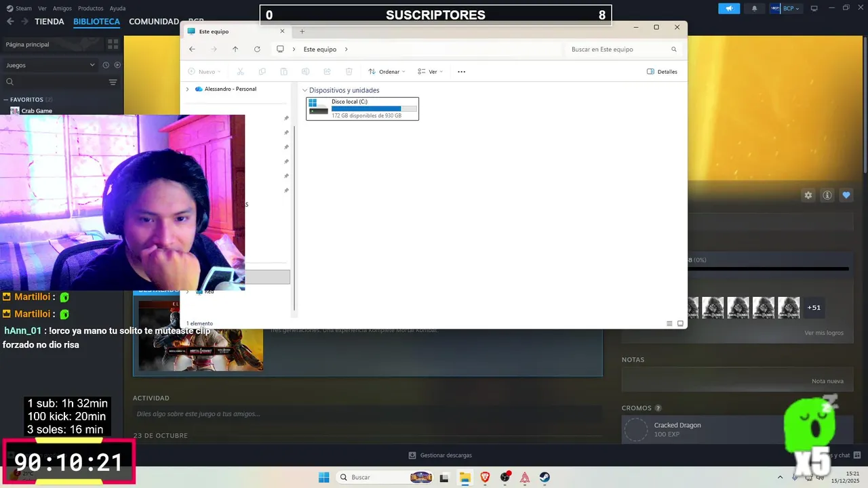This screenshot has width=868, height=488.
Task: Open Brave browser from taskbar
Action: tap(485, 477)
